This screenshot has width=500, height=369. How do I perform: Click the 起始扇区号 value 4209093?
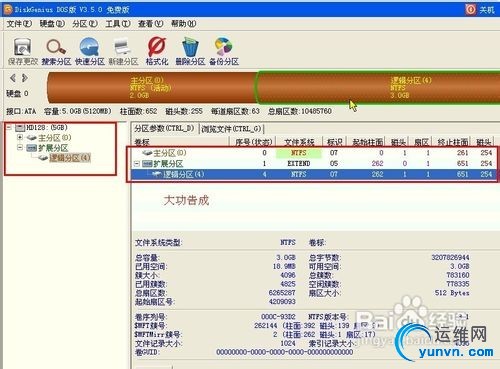click(282, 302)
